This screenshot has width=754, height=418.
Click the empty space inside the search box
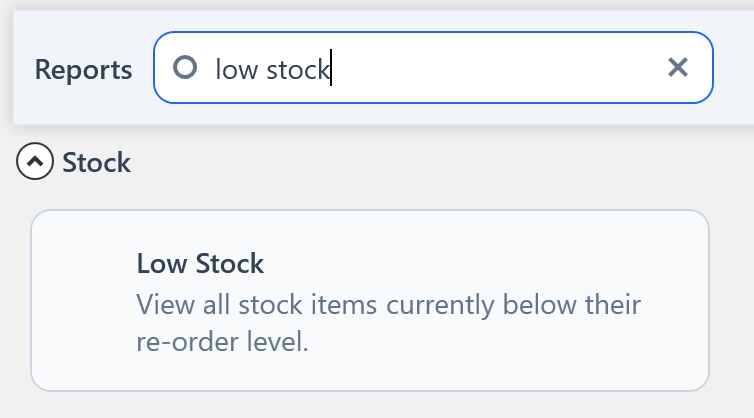(500, 68)
